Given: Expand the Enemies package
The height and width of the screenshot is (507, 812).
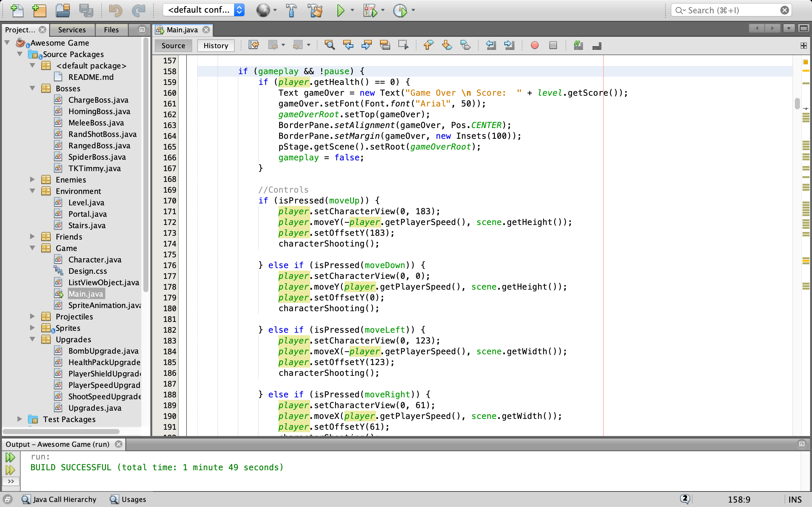Looking at the screenshot, I should (x=32, y=179).
